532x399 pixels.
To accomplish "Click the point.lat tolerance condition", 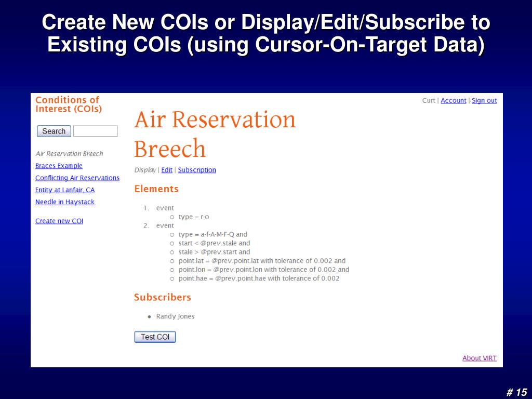I will pos(262,261).
